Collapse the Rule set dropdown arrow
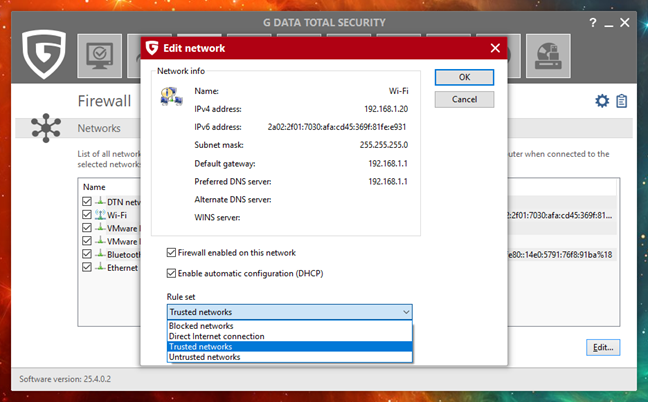The width and height of the screenshot is (648, 402). pyautogui.click(x=406, y=312)
